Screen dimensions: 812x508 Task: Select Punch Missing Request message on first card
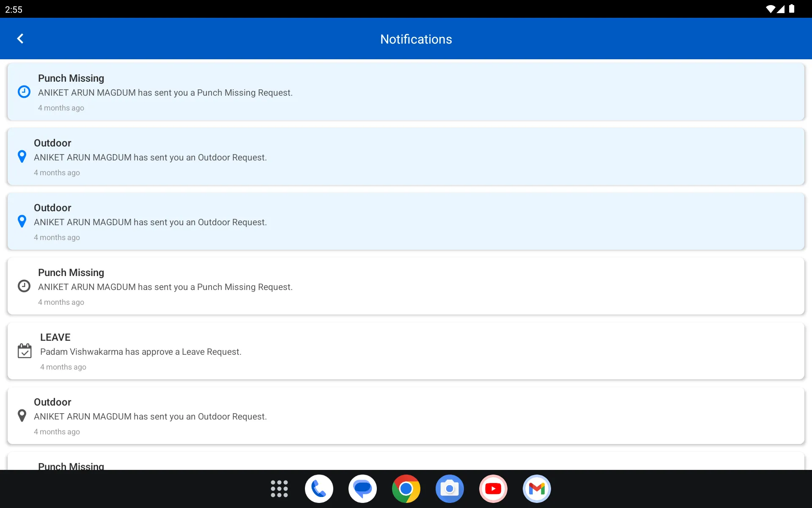tap(165, 93)
